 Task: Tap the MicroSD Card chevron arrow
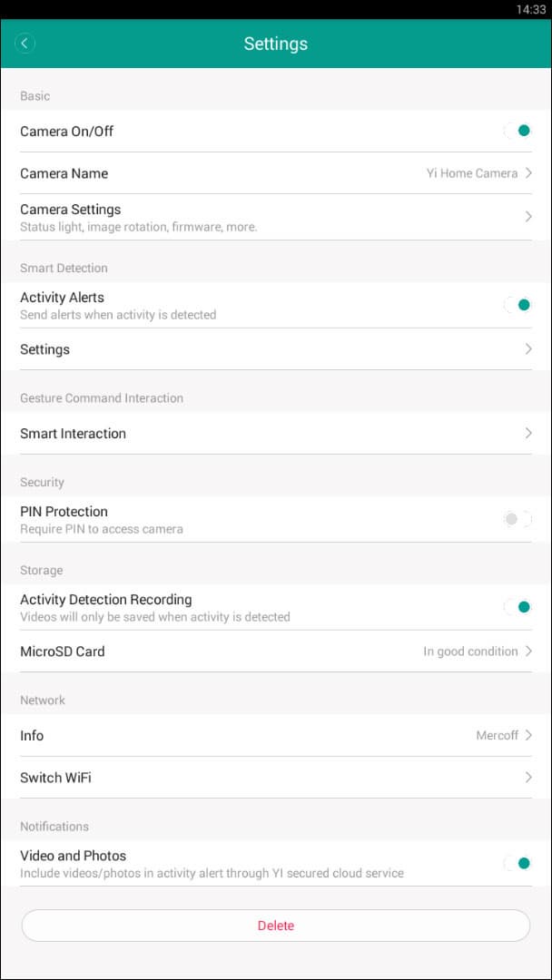point(528,652)
